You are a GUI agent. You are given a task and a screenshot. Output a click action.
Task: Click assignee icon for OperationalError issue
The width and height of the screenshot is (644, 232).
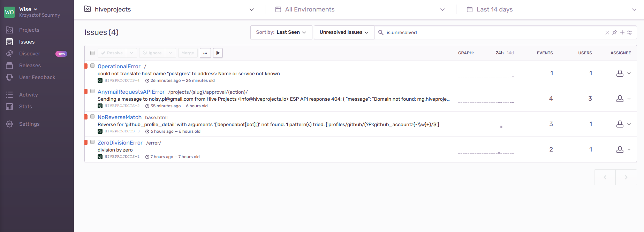pos(620,73)
